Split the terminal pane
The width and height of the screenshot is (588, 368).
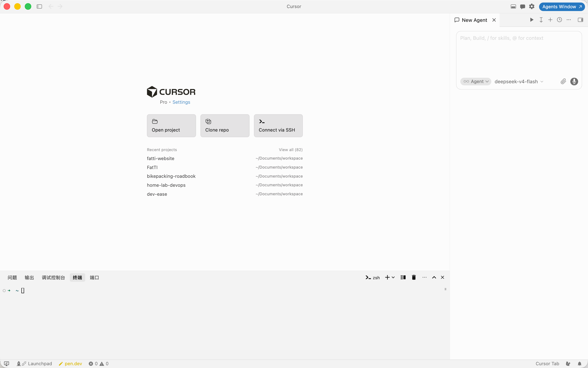point(403,277)
